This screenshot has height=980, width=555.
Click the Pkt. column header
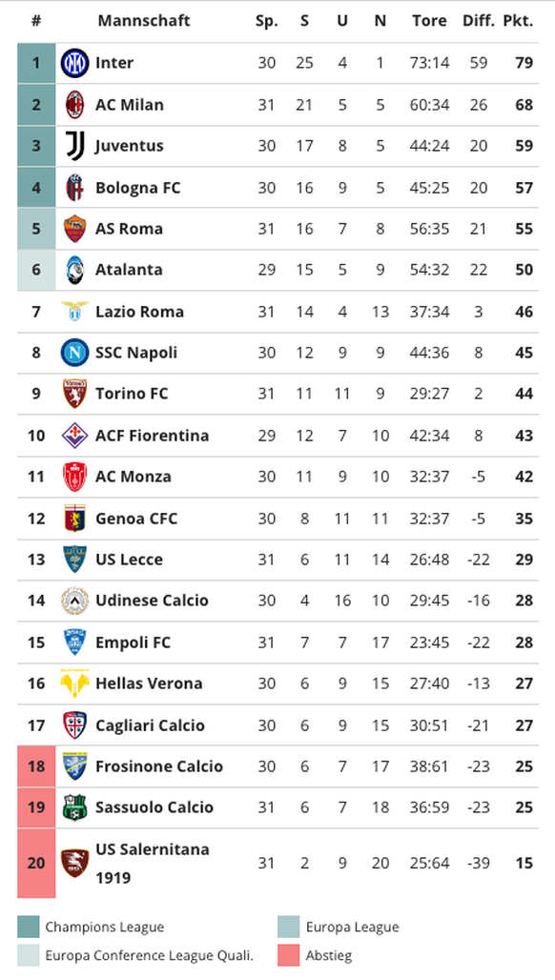518,21
